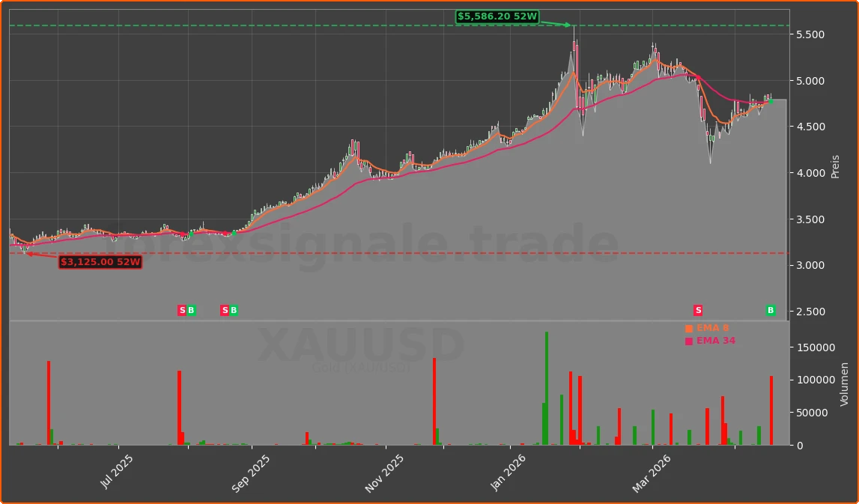Click the Sep 2025 date label
This screenshot has height=504, width=859.
(250, 474)
